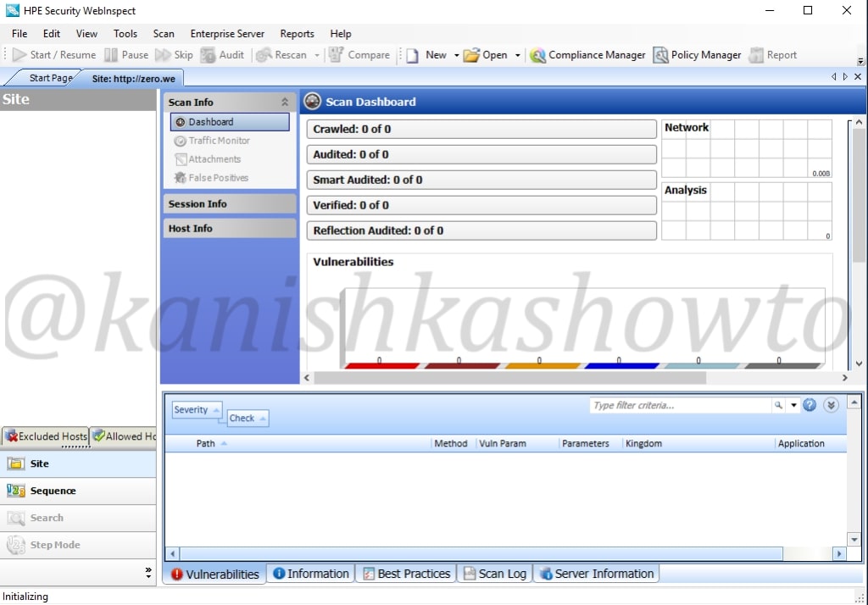The width and height of the screenshot is (868, 605).
Task: Switch to Excluded Hosts tab
Action: point(46,436)
